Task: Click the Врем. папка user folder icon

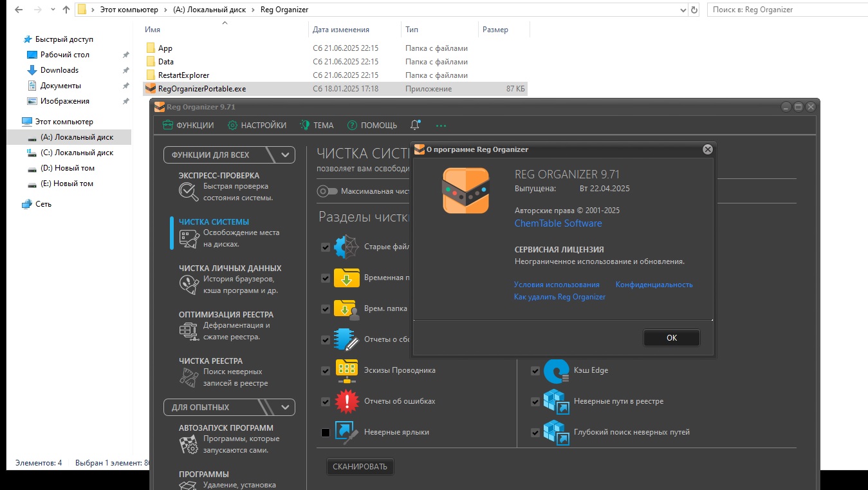Action: 346,308
